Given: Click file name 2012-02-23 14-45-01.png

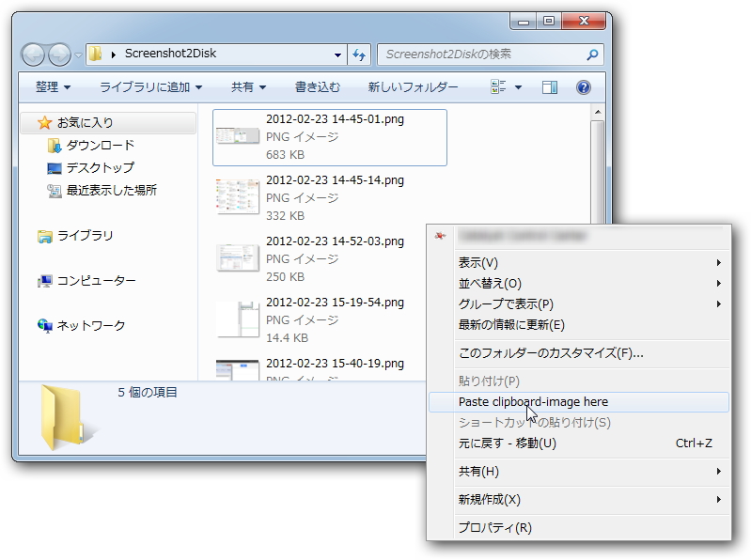Looking at the screenshot, I should (335, 119).
